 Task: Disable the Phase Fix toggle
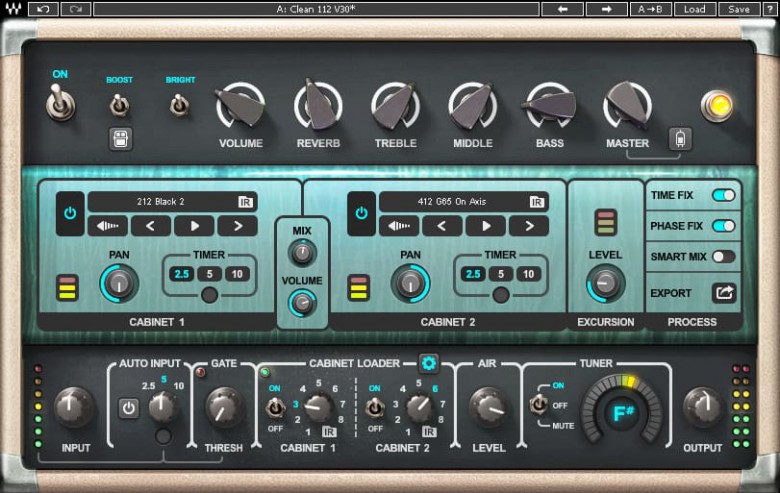pyautogui.click(x=723, y=226)
